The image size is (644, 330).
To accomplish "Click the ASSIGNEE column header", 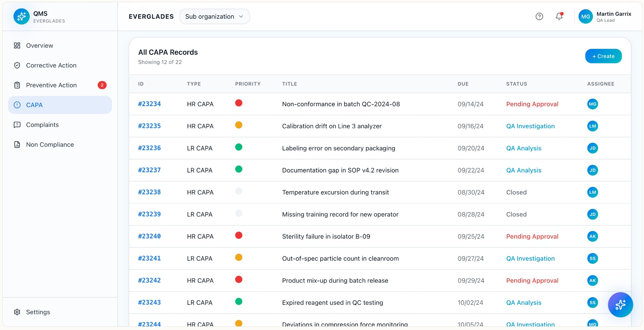I will [x=600, y=84].
